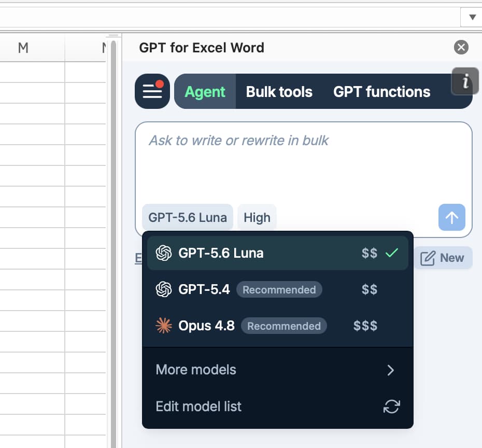
Task: Open the hamburger menu with red notification dot
Action: 152,91
